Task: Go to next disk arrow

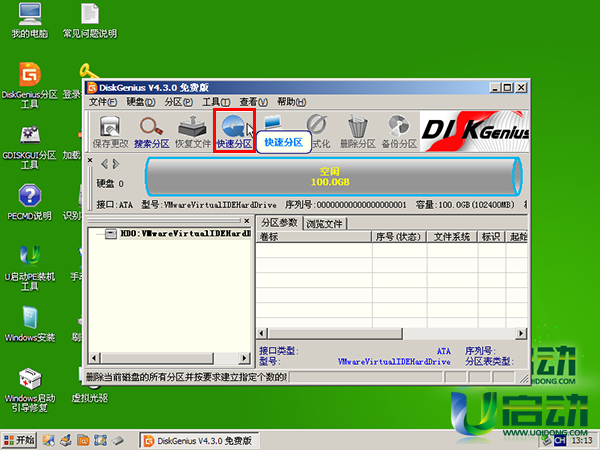Action: tap(116, 164)
